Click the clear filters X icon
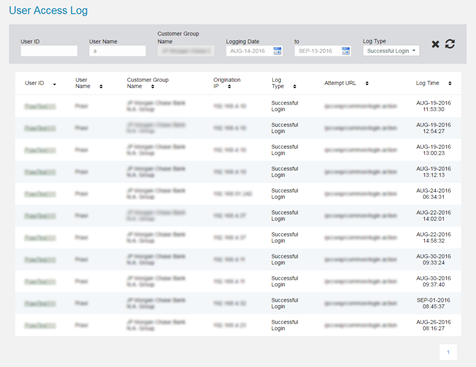The image size is (476, 367). (435, 44)
